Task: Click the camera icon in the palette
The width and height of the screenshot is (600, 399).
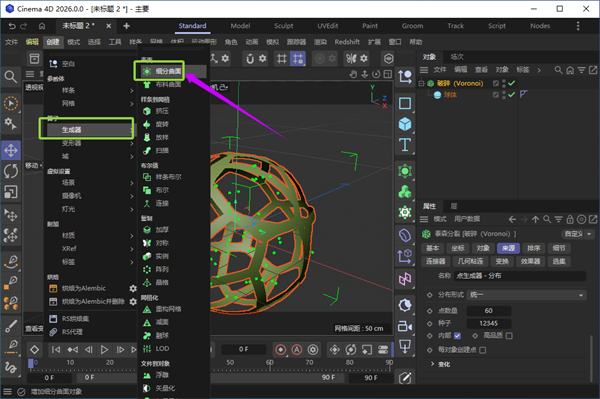Action: tap(405, 326)
